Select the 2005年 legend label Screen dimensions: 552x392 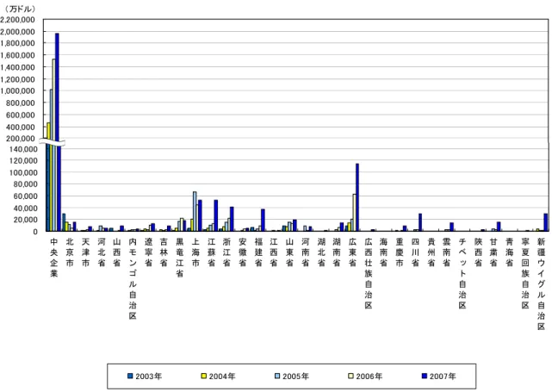click(x=295, y=376)
